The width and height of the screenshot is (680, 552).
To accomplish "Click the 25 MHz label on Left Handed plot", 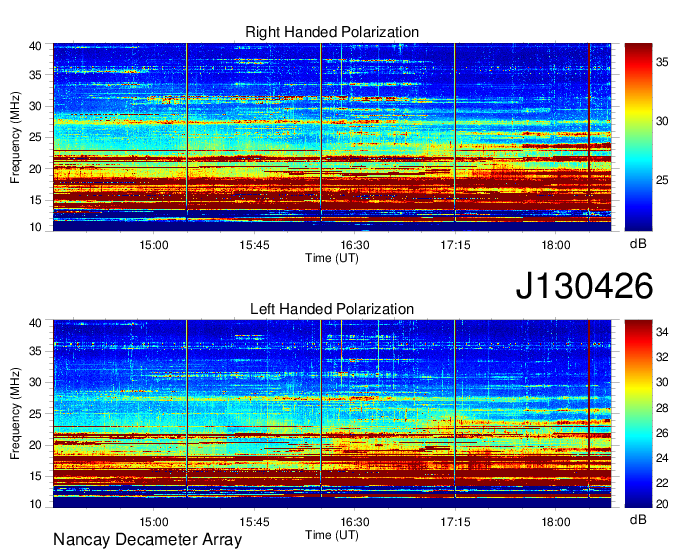I will point(35,414).
